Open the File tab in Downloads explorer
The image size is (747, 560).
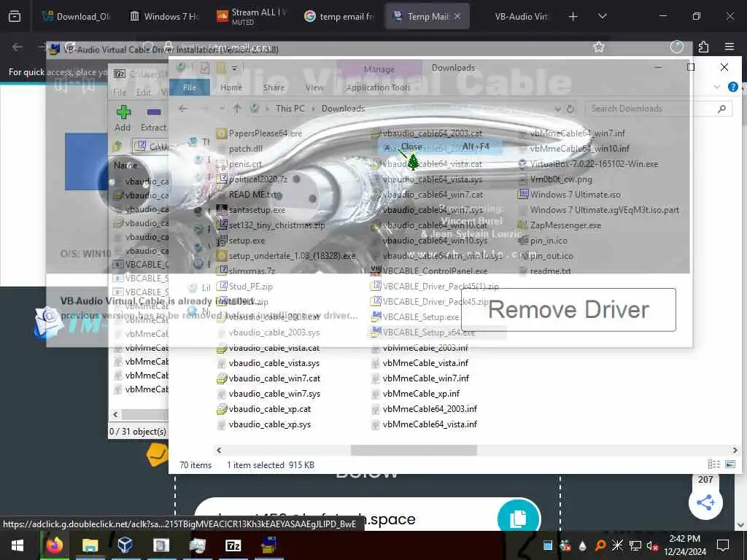[x=190, y=87]
